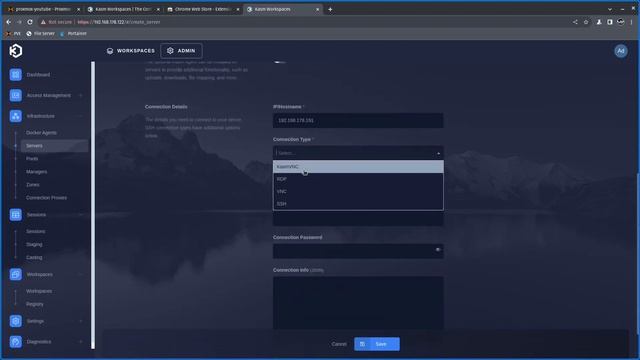Click the Connection Info JSON textarea
Viewport: 640px width, 360px height.
point(358,303)
